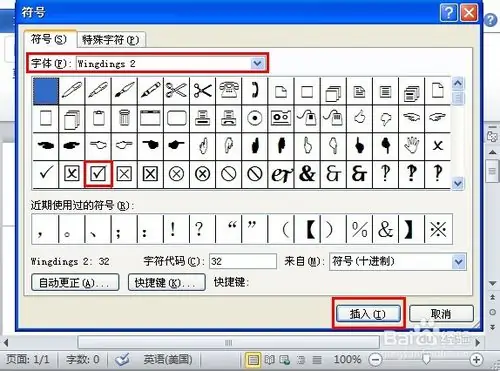Image resolution: width=500 pixels, height=371 pixels.
Task: Select the circle with center dot symbol
Action: tap(255, 118)
